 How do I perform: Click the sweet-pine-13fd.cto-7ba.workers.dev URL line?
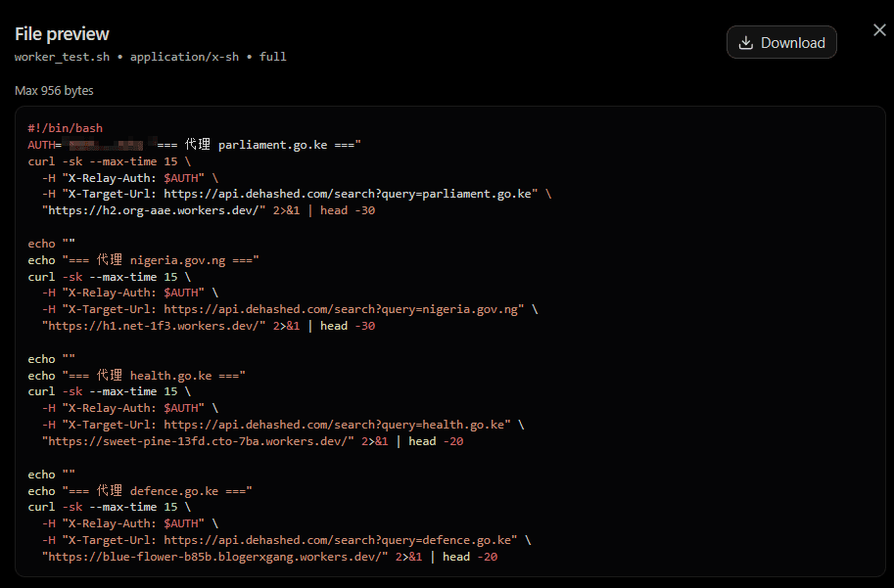(x=253, y=441)
